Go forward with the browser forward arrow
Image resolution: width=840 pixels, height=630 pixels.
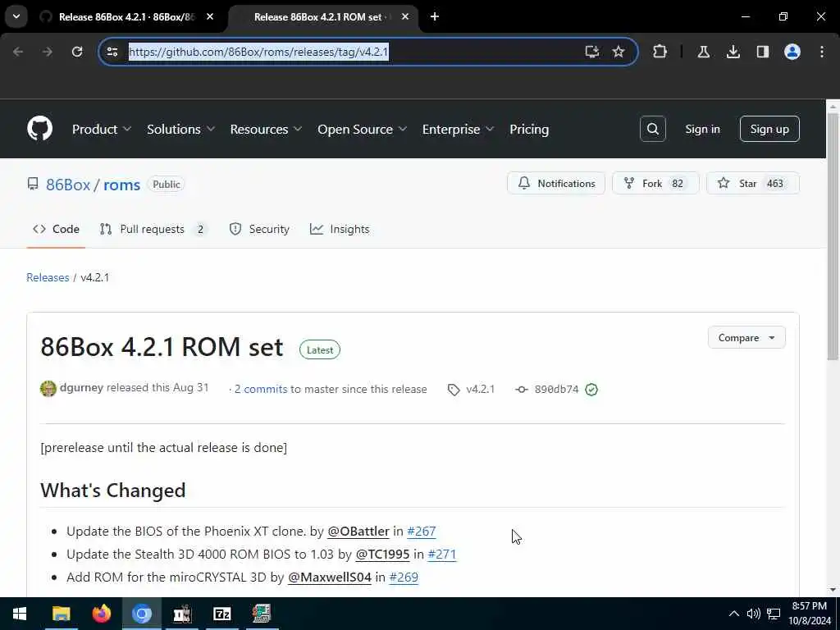tap(48, 52)
